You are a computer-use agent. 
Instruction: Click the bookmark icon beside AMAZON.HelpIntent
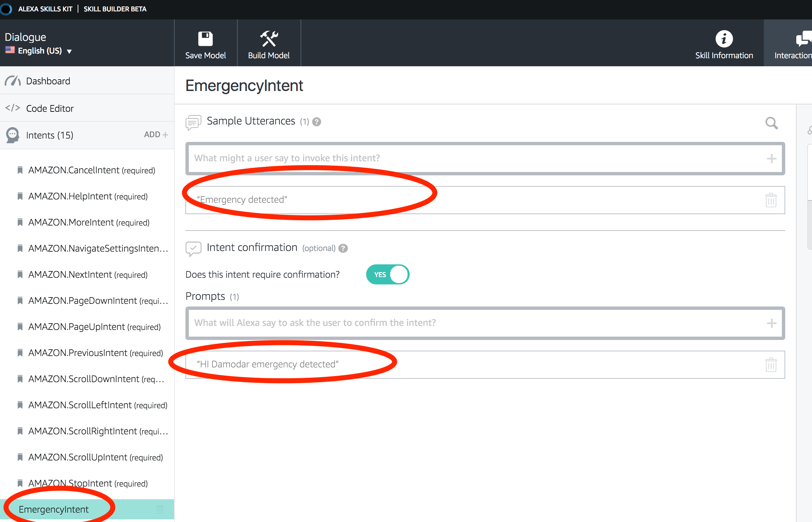pos(20,196)
